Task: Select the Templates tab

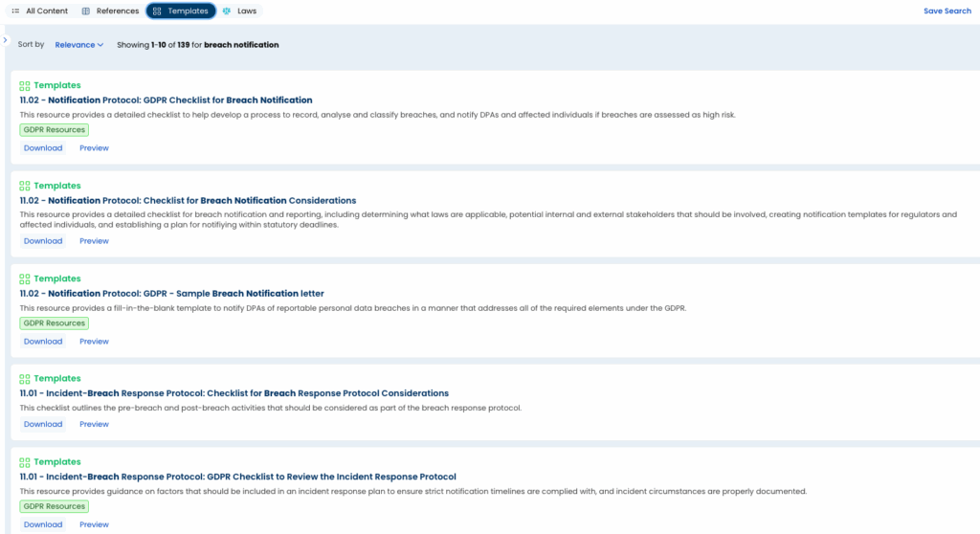Action: pos(181,11)
